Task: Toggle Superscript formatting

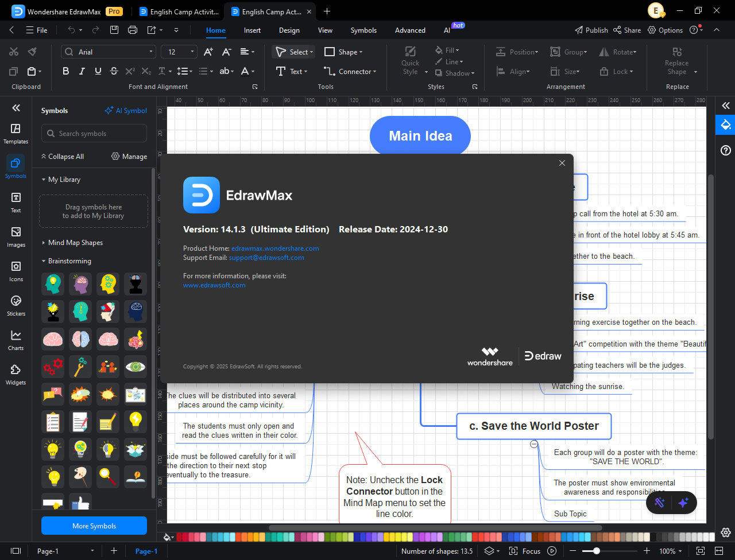Action: [x=130, y=71]
